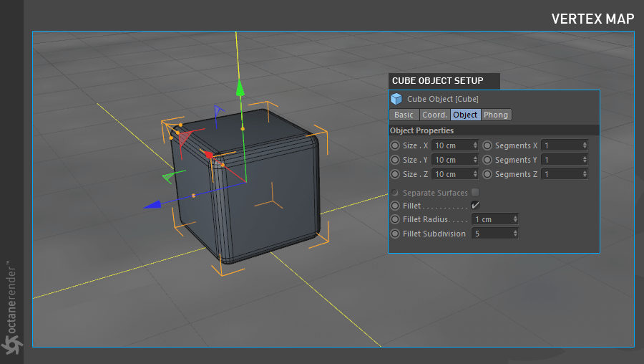
Task: Click the green Y-axis arrow handle
Action: (x=240, y=89)
